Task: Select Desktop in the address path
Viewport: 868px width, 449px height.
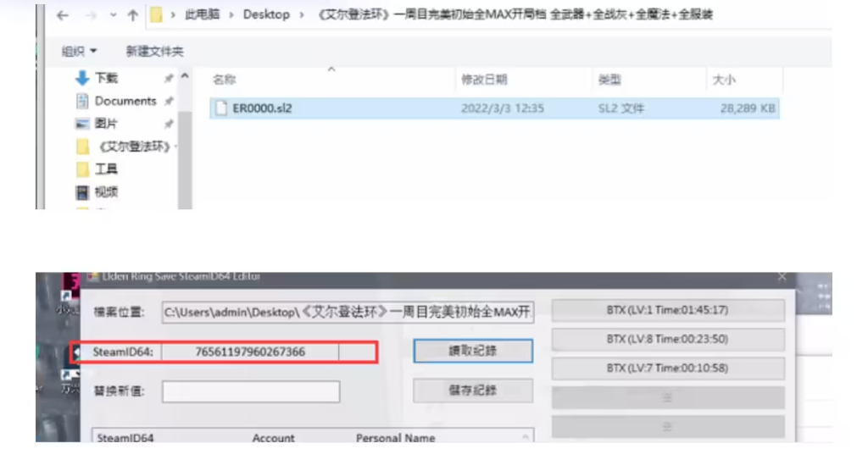Action: [x=266, y=15]
